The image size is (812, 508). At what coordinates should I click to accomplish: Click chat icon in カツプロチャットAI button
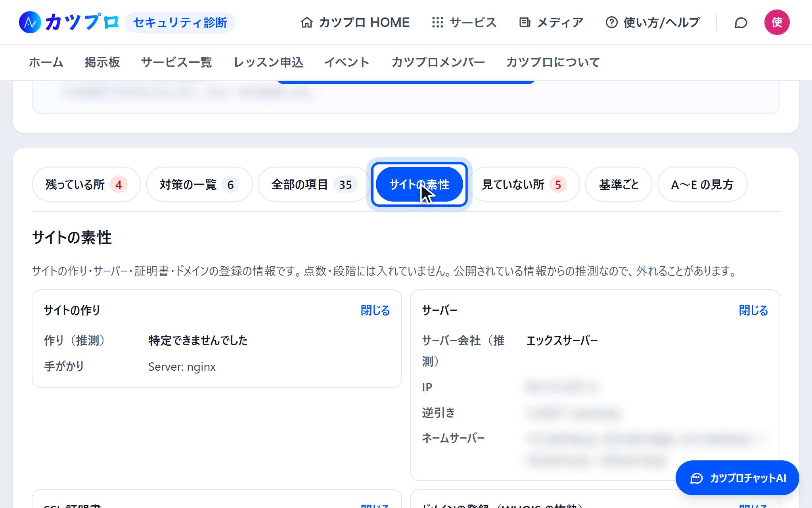[697, 478]
